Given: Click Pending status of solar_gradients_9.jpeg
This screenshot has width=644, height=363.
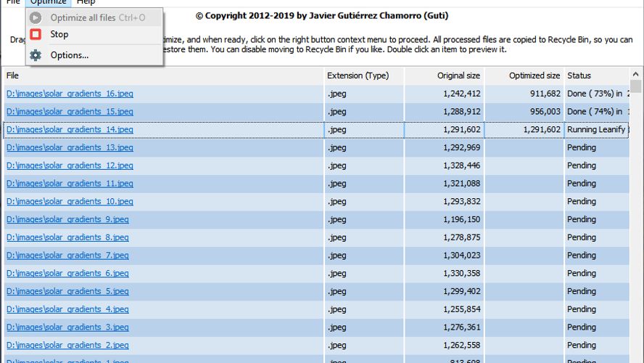Looking at the screenshot, I should pyautogui.click(x=582, y=219).
